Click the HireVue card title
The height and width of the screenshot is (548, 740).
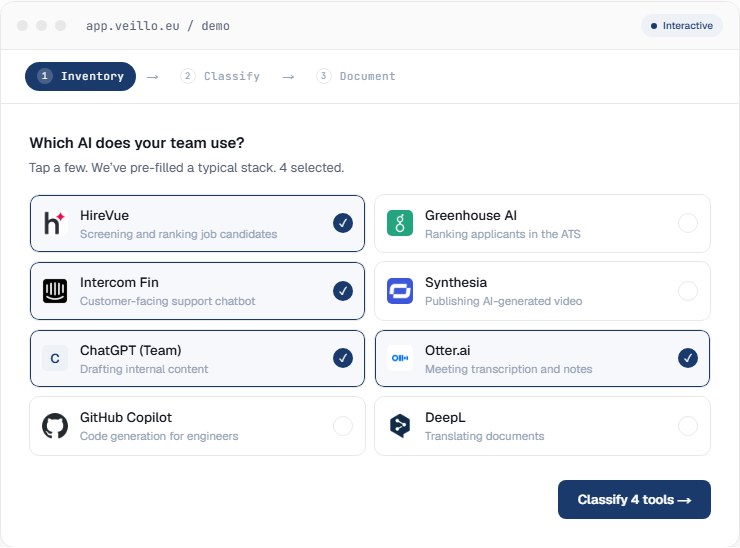point(104,215)
